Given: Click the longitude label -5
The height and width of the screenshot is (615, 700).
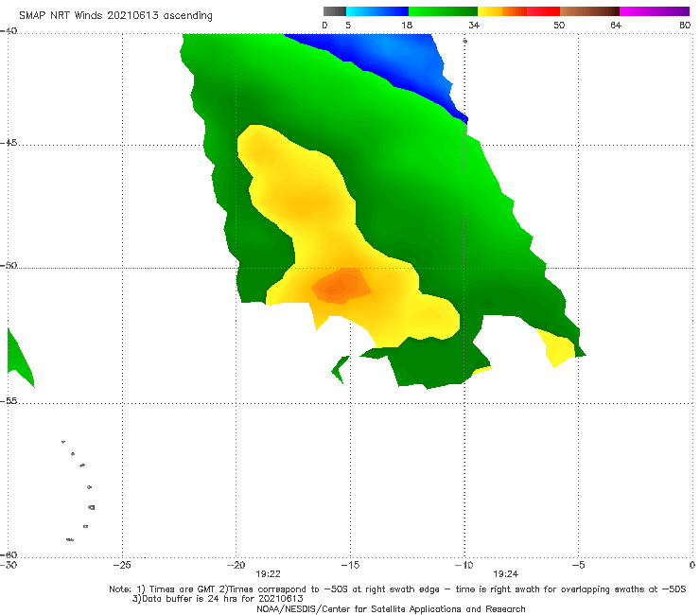Looking at the screenshot, I should click(x=578, y=565).
